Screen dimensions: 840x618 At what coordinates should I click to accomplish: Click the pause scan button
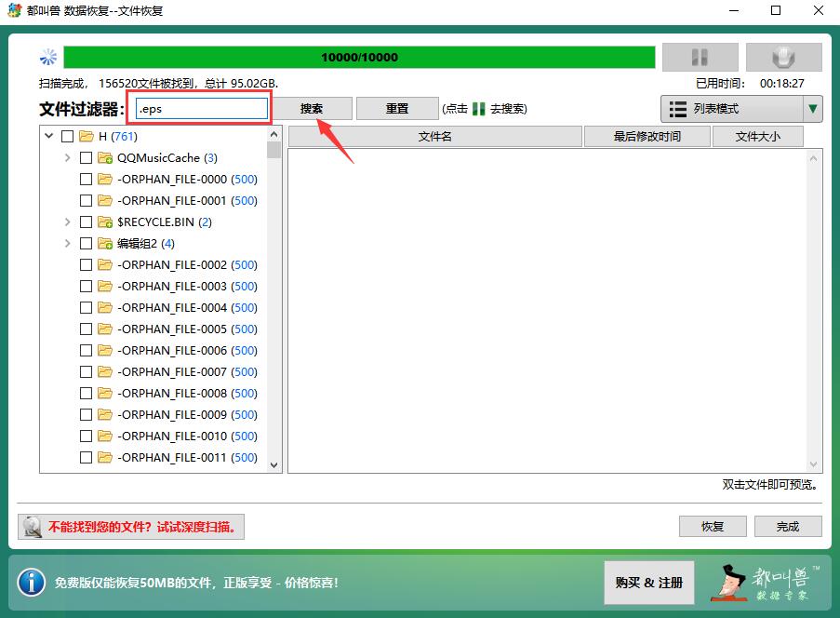pos(700,58)
